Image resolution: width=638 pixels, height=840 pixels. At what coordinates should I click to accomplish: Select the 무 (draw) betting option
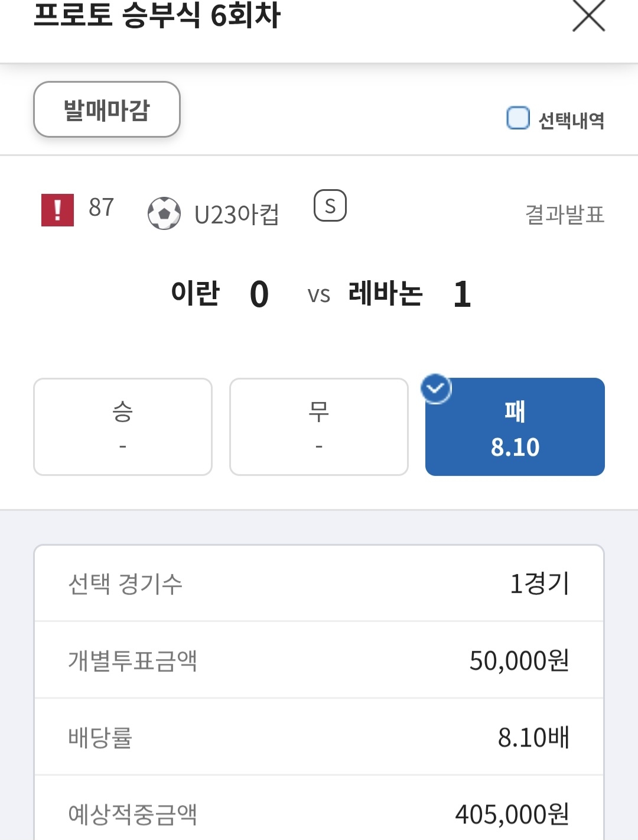pos(319,426)
